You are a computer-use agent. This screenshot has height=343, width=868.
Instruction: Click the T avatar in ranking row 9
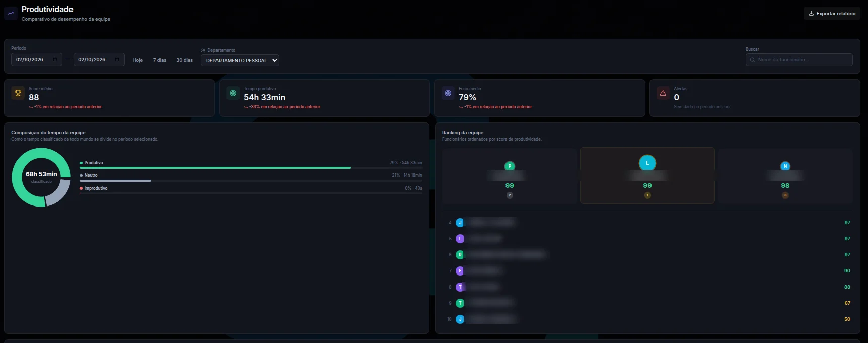460,303
